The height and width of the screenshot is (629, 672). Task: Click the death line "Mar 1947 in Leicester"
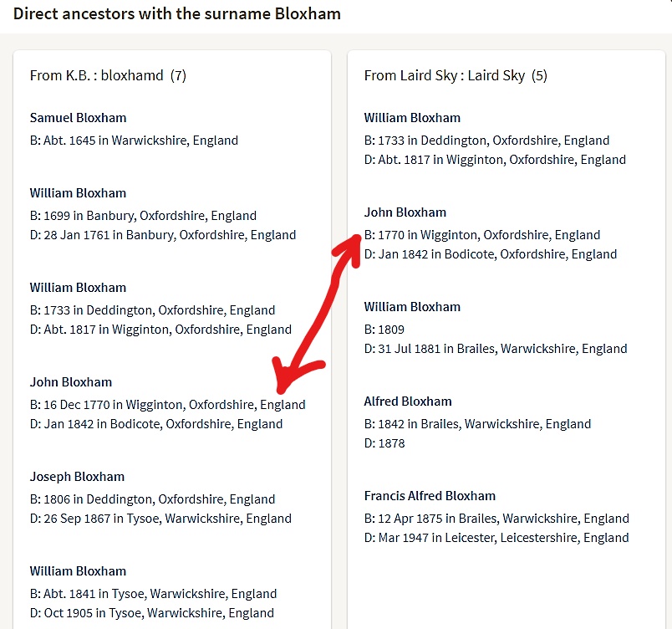496,538
